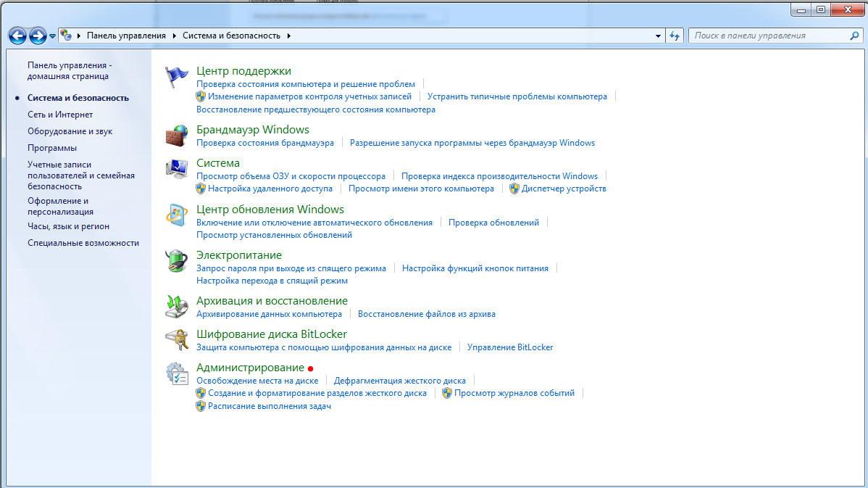Click Панель управления breadcrumb in address bar
Viewport: 868px width, 488px height.
(126, 36)
